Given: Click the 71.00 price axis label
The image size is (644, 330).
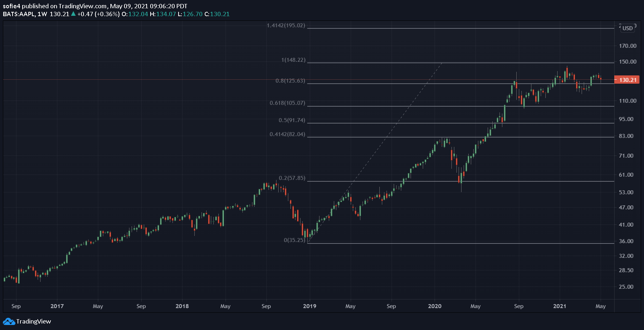Looking at the screenshot, I should tap(626, 156).
